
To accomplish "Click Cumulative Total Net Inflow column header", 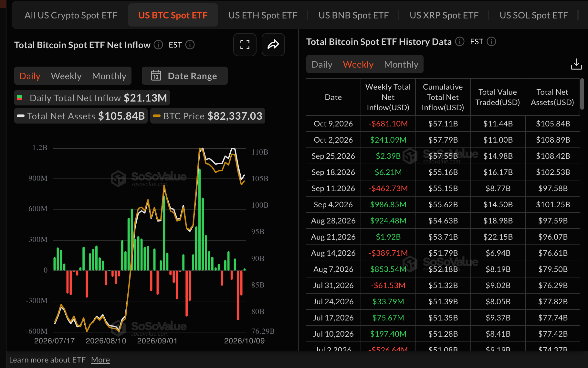I will [443, 97].
